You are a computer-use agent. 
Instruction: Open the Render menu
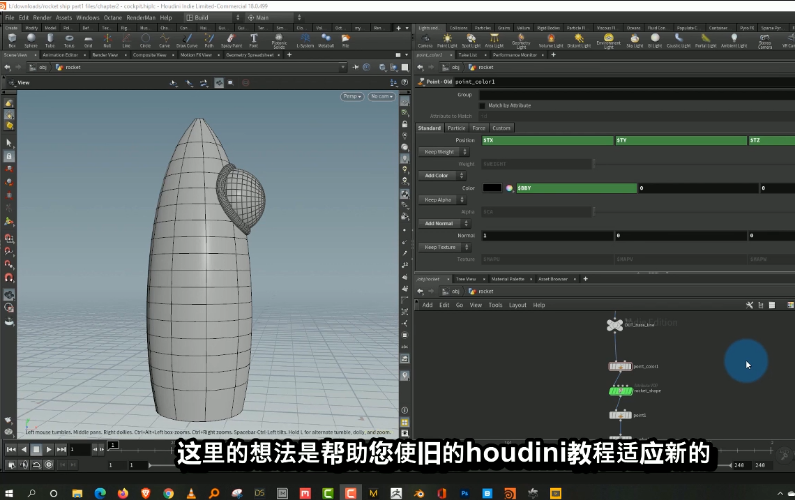pyautogui.click(x=42, y=17)
